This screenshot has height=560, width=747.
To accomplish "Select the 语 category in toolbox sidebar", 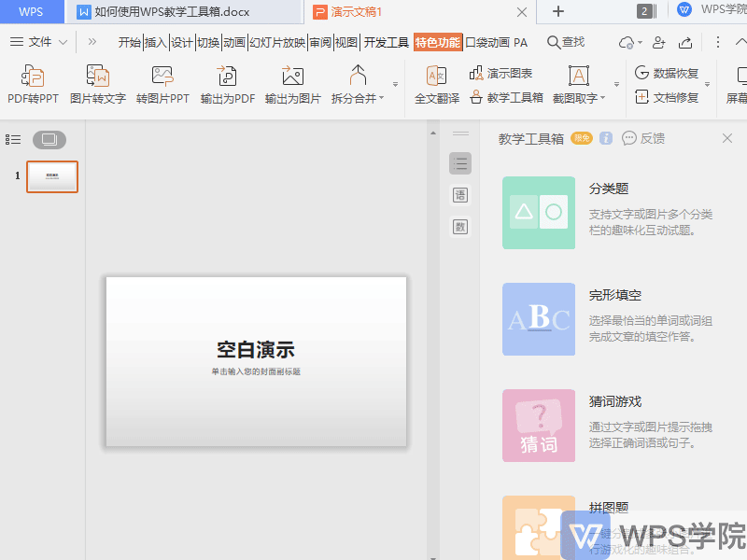I will point(460,195).
